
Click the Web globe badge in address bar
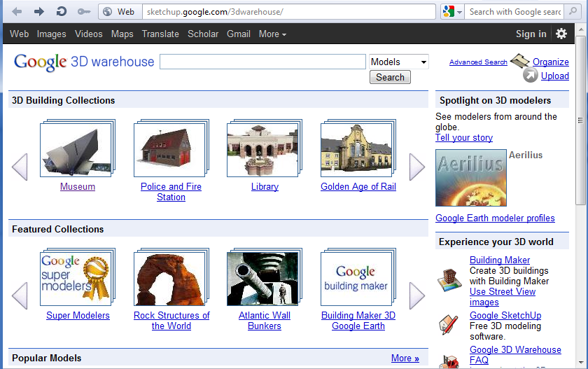point(120,12)
